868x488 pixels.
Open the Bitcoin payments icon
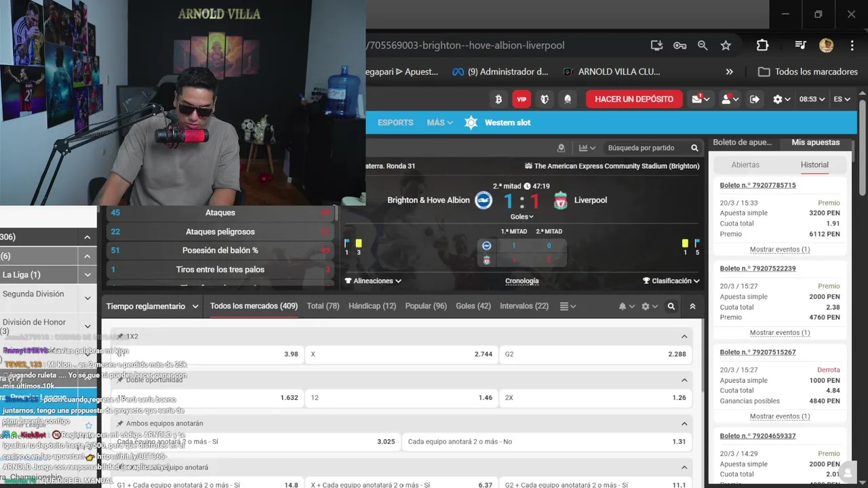[x=498, y=99]
